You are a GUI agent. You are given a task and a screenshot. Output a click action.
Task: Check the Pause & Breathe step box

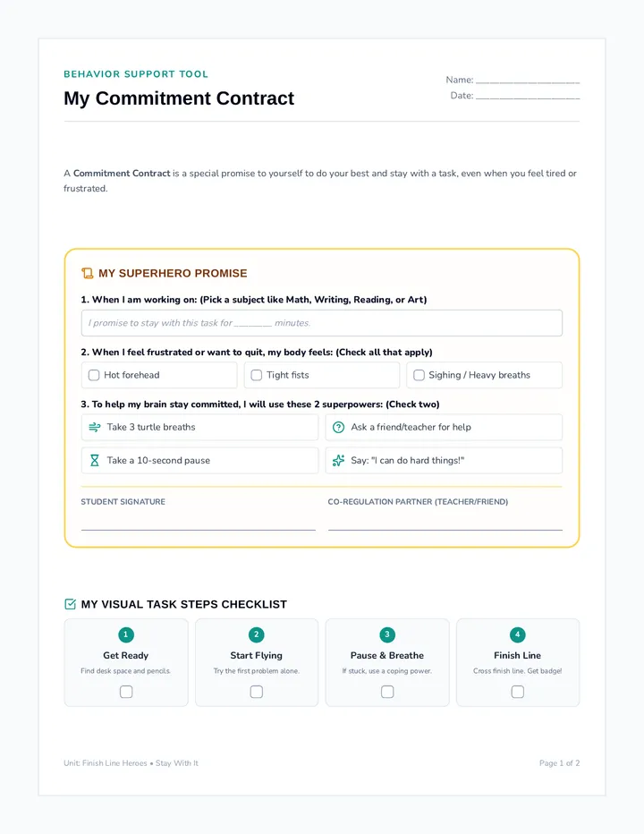click(387, 692)
